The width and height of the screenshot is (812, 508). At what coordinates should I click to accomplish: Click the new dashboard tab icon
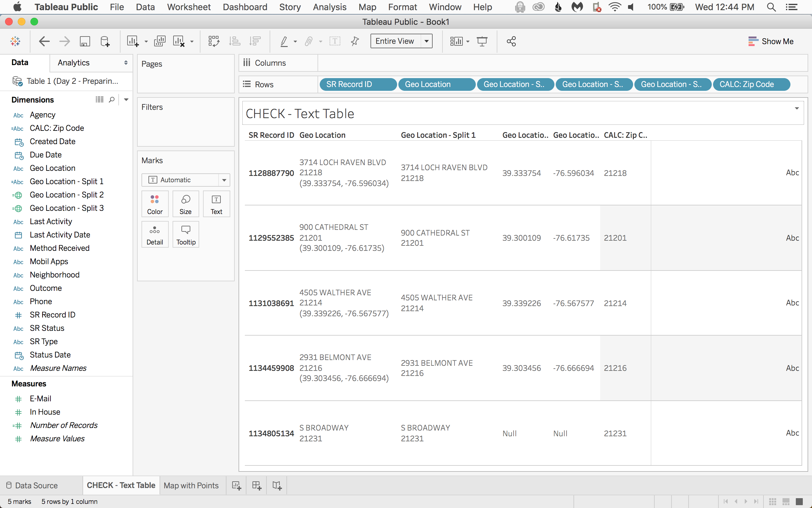(x=257, y=485)
